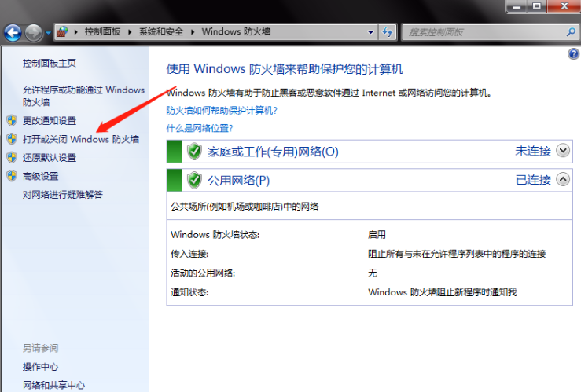Open 网络和共享中心 link
The height and width of the screenshot is (392, 581).
[53, 386]
